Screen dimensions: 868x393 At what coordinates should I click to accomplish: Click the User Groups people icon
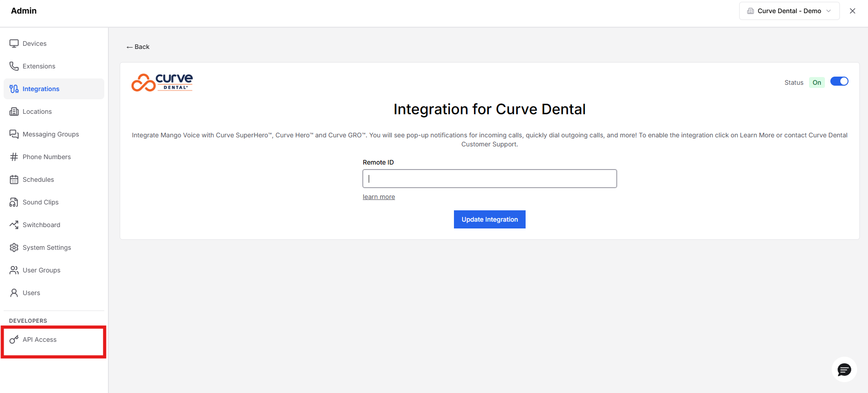14,270
